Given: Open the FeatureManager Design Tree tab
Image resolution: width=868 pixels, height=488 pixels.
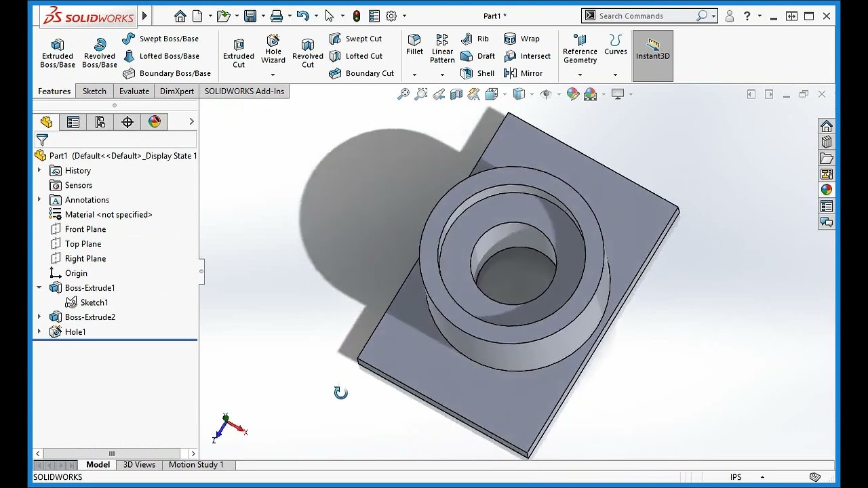Looking at the screenshot, I should (46, 122).
